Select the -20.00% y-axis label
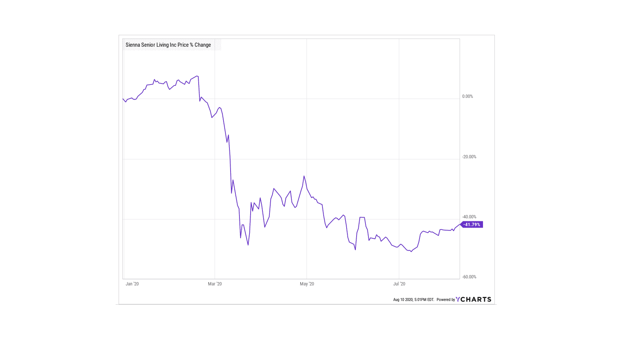This screenshot has width=642, height=364. tap(469, 157)
